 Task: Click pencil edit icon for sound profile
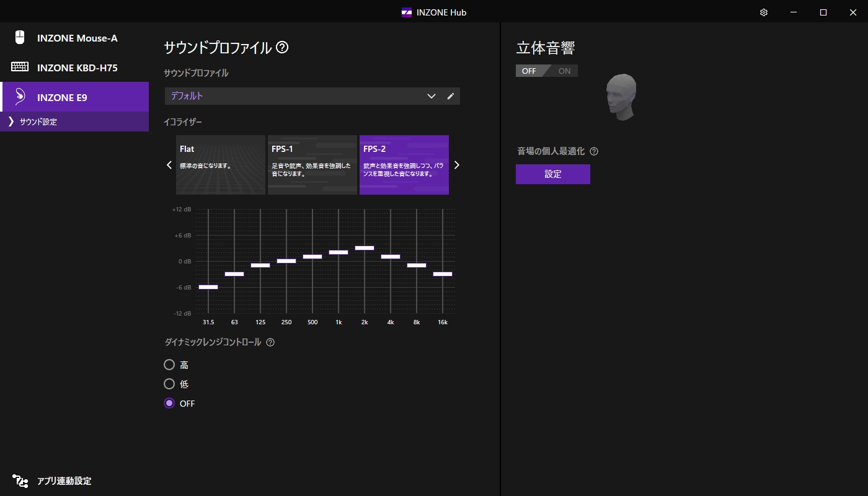pos(451,96)
